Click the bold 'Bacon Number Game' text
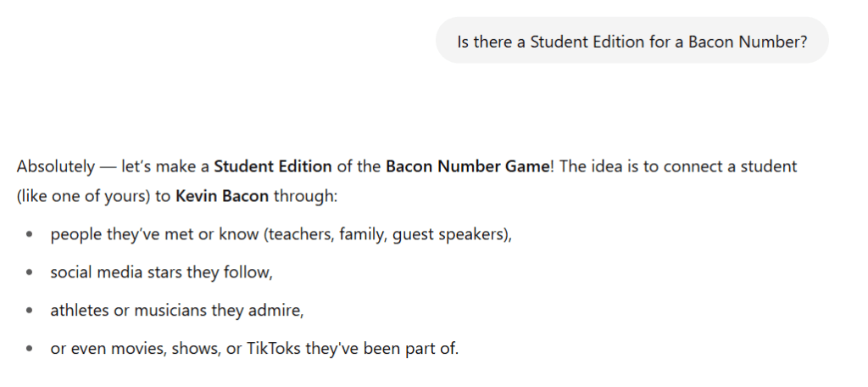Screen dimensions: 868x387 469,166
